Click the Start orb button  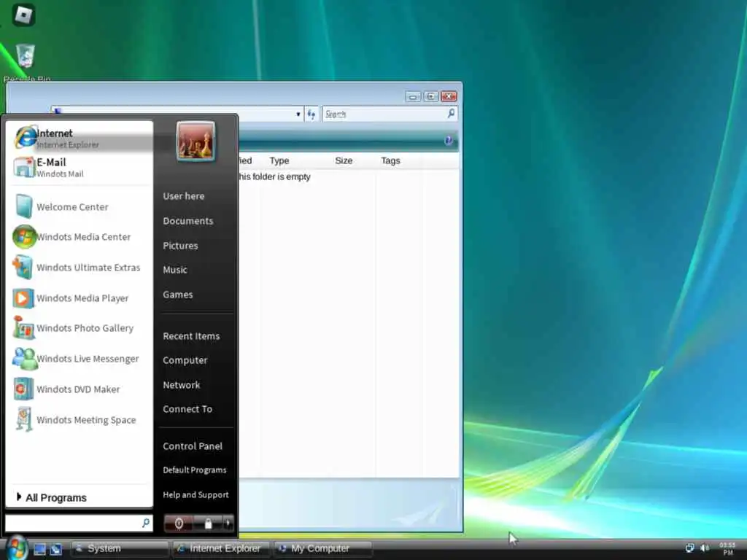(17, 548)
